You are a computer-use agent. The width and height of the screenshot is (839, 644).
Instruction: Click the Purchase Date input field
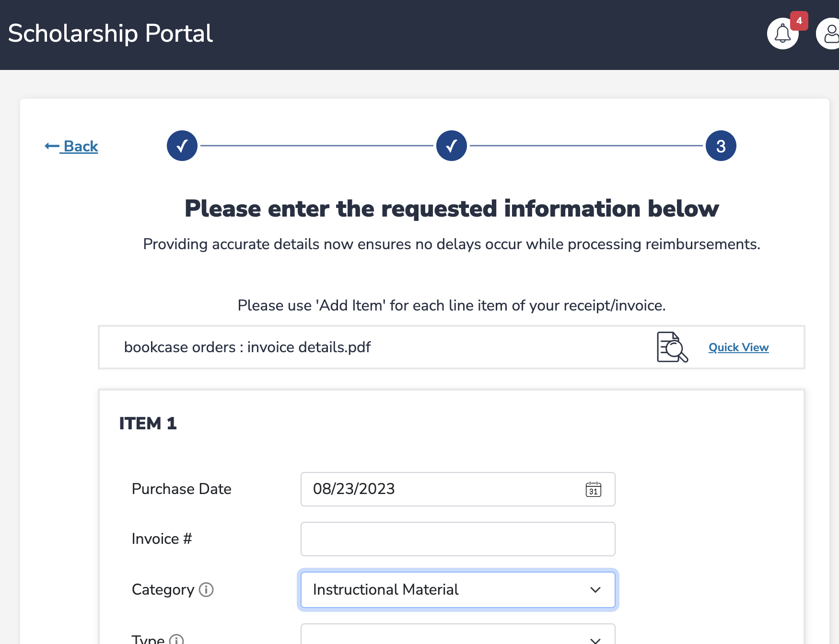[441, 489]
